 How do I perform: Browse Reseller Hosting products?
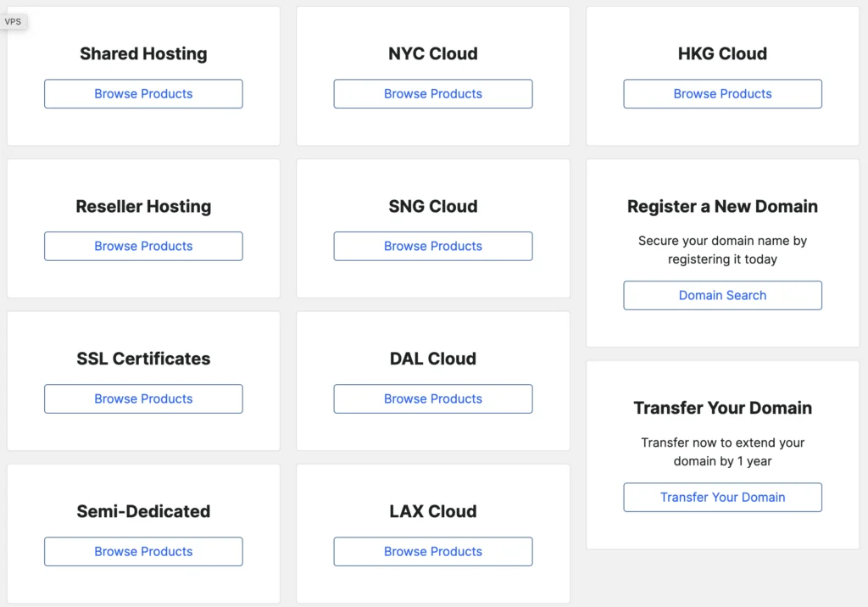tap(143, 246)
